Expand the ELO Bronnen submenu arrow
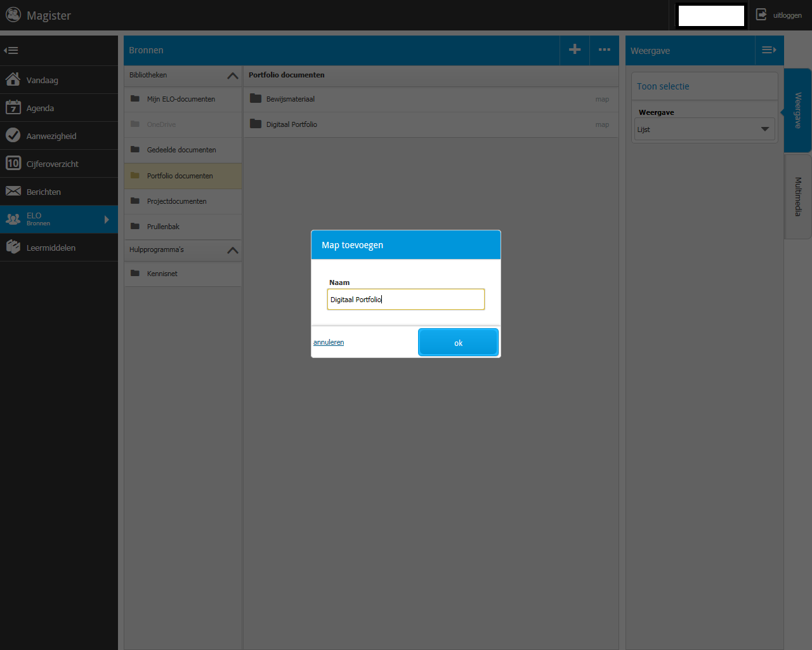812x650 pixels. [x=107, y=220]
